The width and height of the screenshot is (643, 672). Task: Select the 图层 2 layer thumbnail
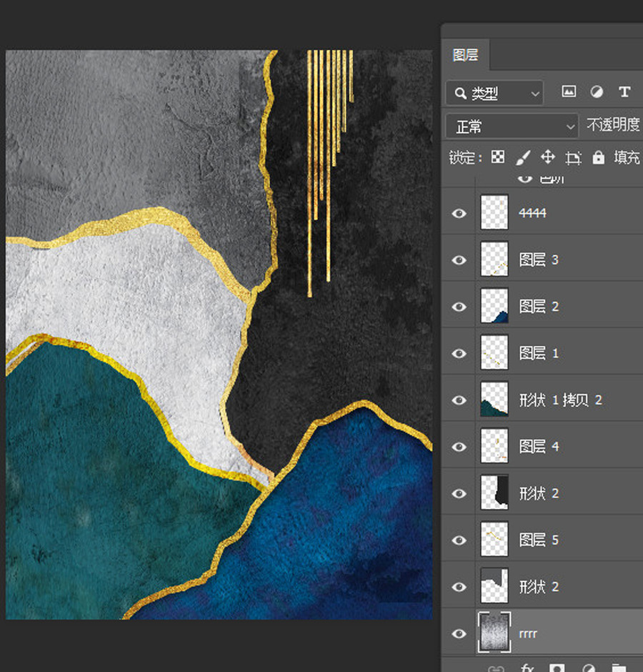tap(494, 306)
